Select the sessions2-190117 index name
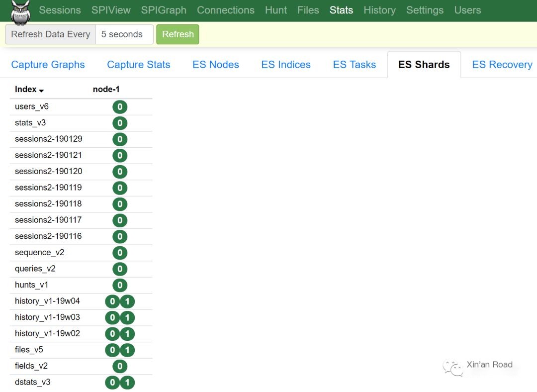This screenshot has height=392, width=537. click(x=48, y=220)
